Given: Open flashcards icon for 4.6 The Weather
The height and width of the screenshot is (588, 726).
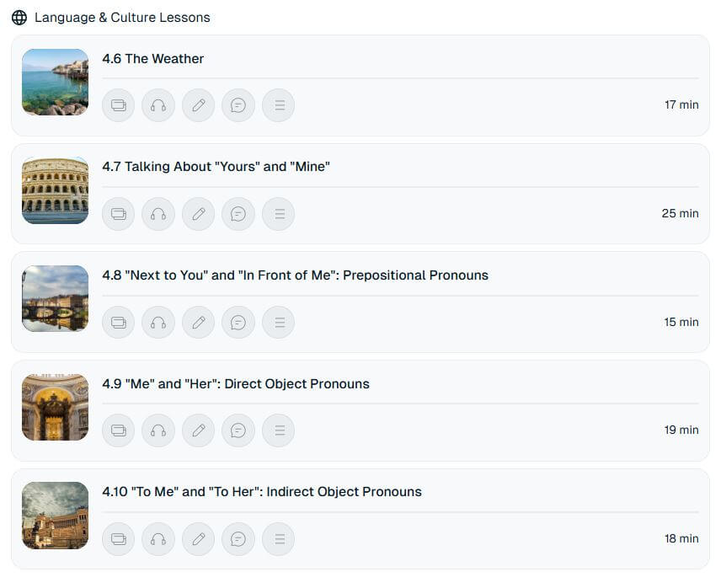Looking at the screenshot, I should pyautogui.click(x=119, y=105).
